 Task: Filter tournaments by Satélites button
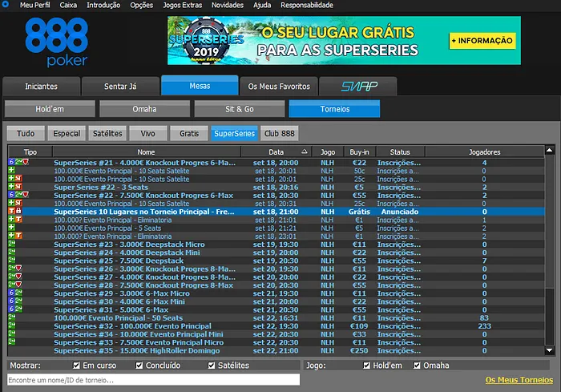click(x=107, y=134)
